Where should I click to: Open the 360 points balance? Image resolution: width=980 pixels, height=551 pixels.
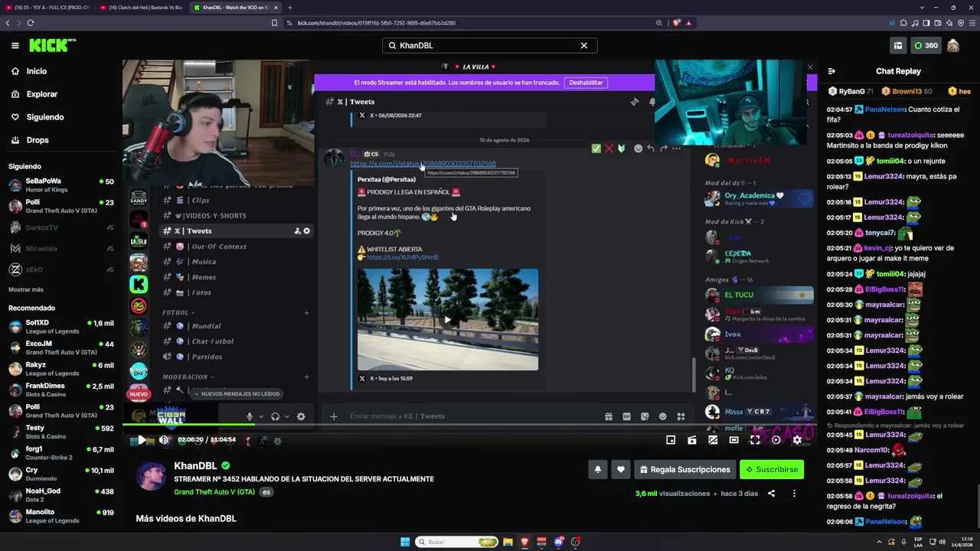[x=926, y=46]
